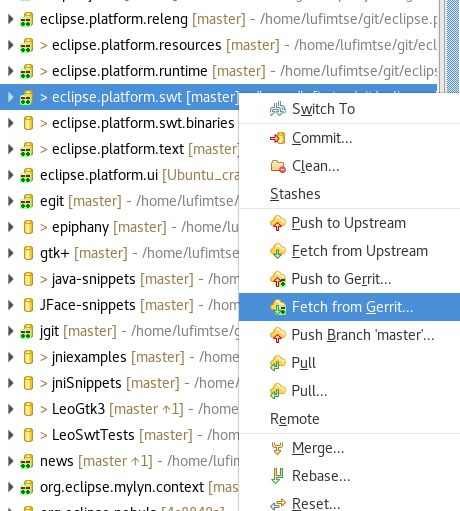Click the Reset icon
This screenshot has width=460, height=511.
278,504
